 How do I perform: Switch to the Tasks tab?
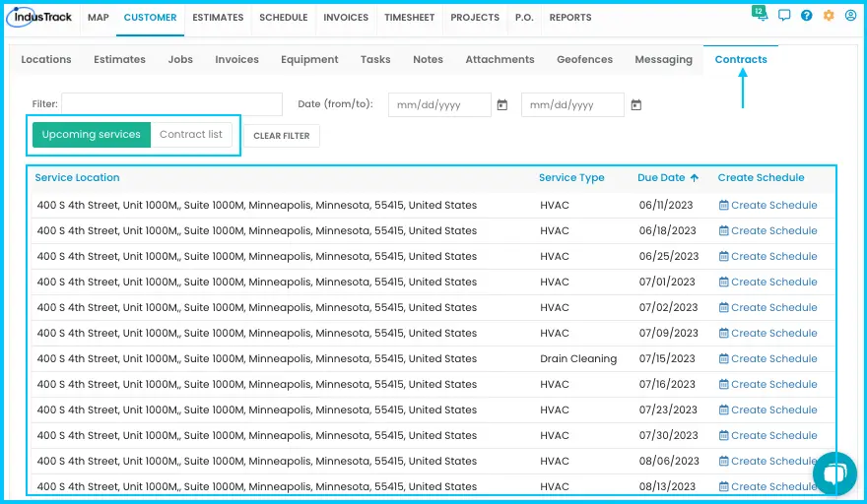coord(375,60)
